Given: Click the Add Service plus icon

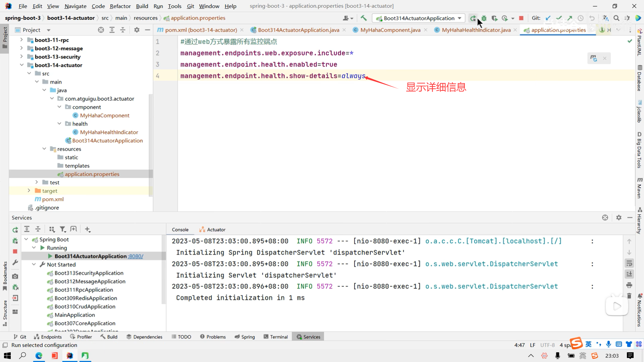Looking at the screenshot, I should pos(88,229).
